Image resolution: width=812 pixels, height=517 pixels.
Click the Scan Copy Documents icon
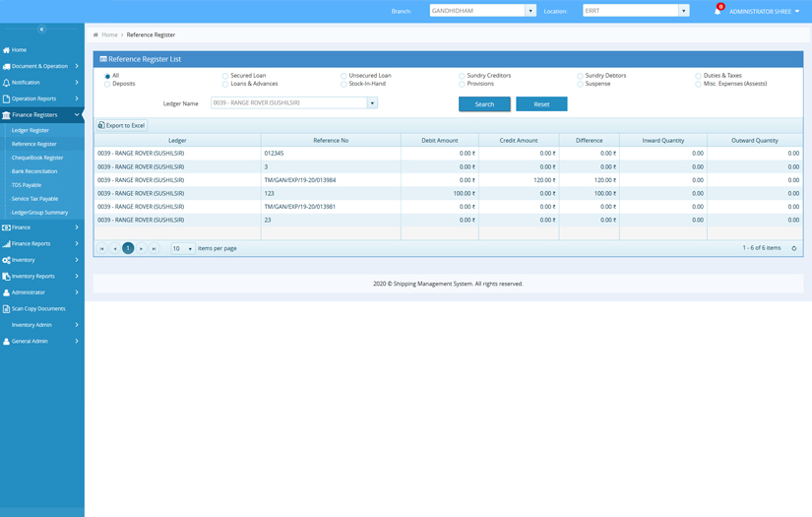pos(6,309)
